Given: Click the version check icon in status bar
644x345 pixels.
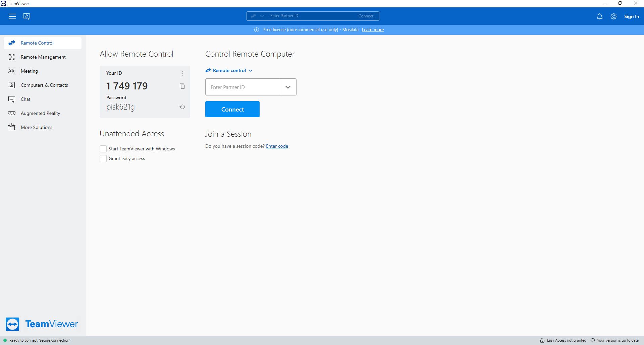Looking at the screenshot, I should click(593, 340).
